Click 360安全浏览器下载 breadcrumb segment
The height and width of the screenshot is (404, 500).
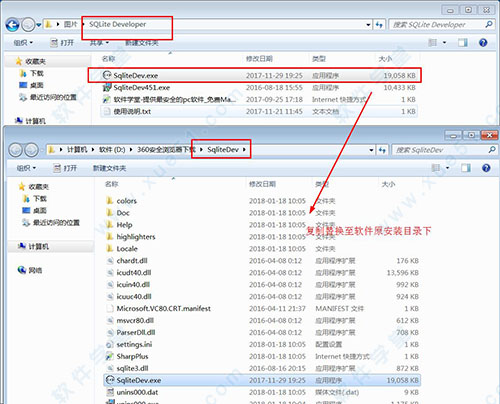click(x=167, y=150)
